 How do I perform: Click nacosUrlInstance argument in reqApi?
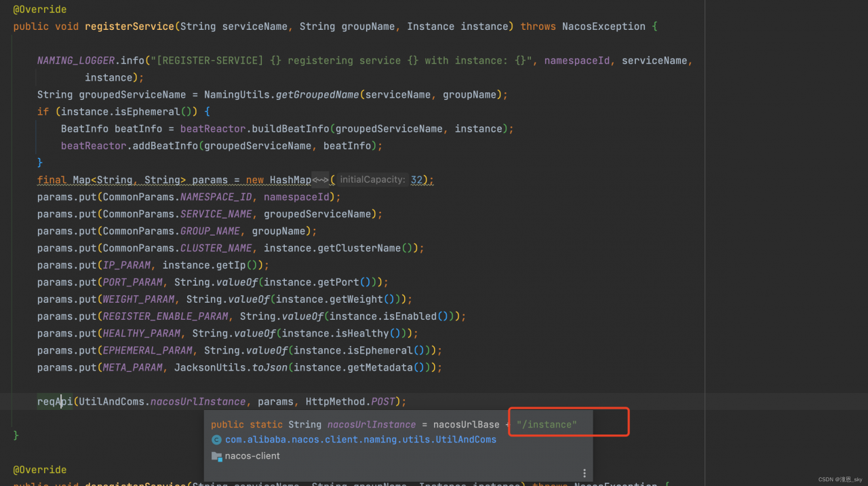(198, 401)
